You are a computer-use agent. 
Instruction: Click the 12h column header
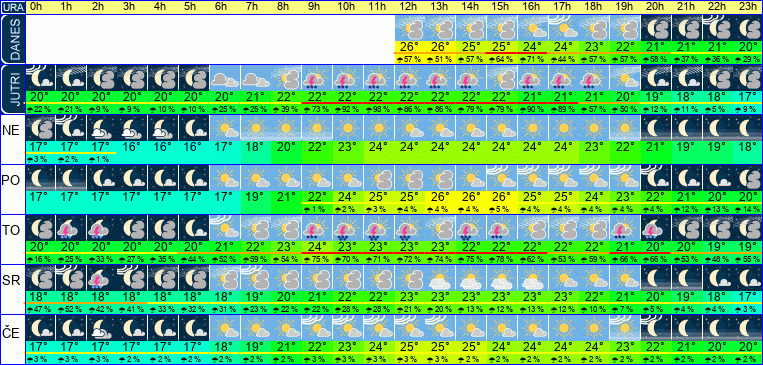(x=409, y=7)
